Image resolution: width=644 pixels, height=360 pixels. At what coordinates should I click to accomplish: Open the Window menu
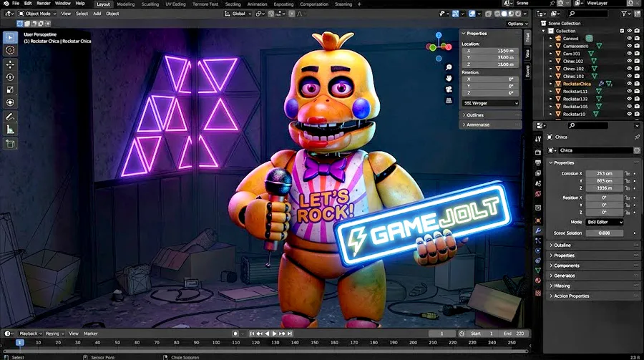tap(63, 4)
